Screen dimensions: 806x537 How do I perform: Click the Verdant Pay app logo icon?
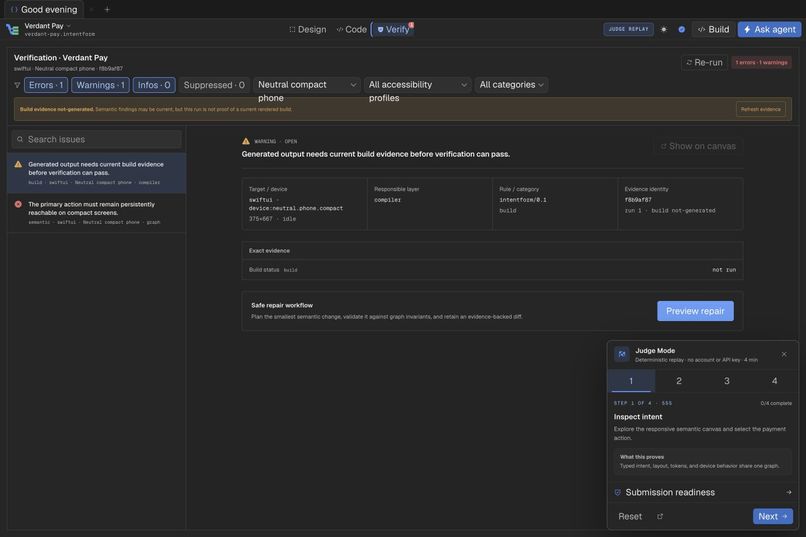[12, 30]
